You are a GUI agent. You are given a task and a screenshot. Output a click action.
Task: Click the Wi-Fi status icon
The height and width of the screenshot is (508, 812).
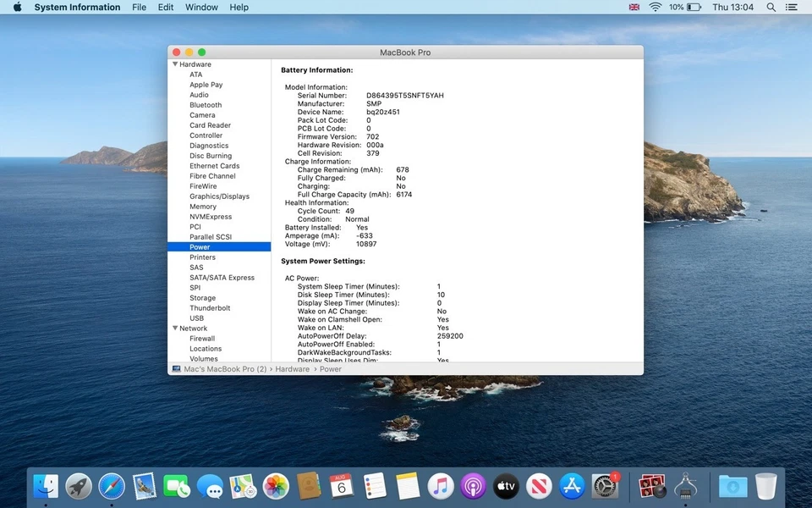[655, 8]
